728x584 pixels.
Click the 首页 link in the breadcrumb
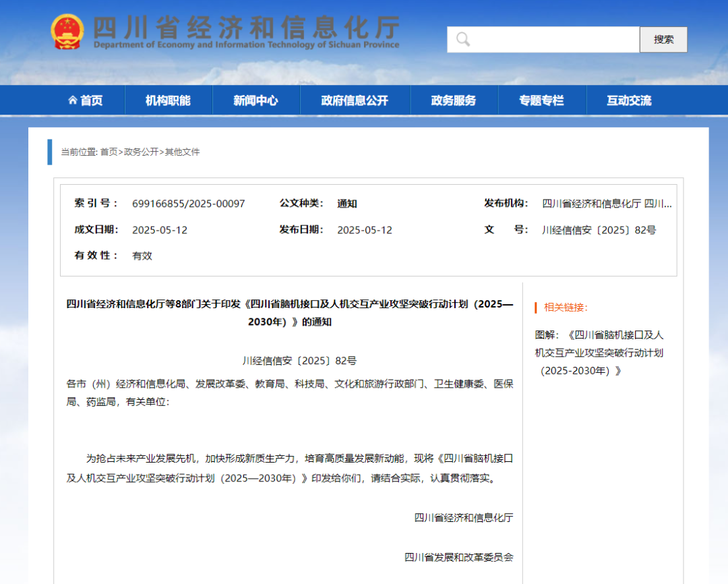click(x=109, y=152)
